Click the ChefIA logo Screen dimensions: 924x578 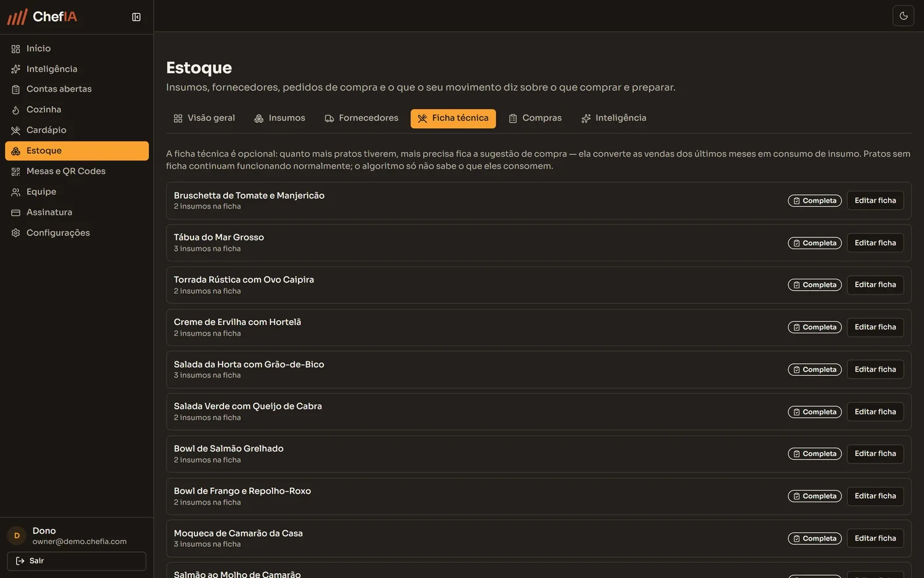point(42,17)
